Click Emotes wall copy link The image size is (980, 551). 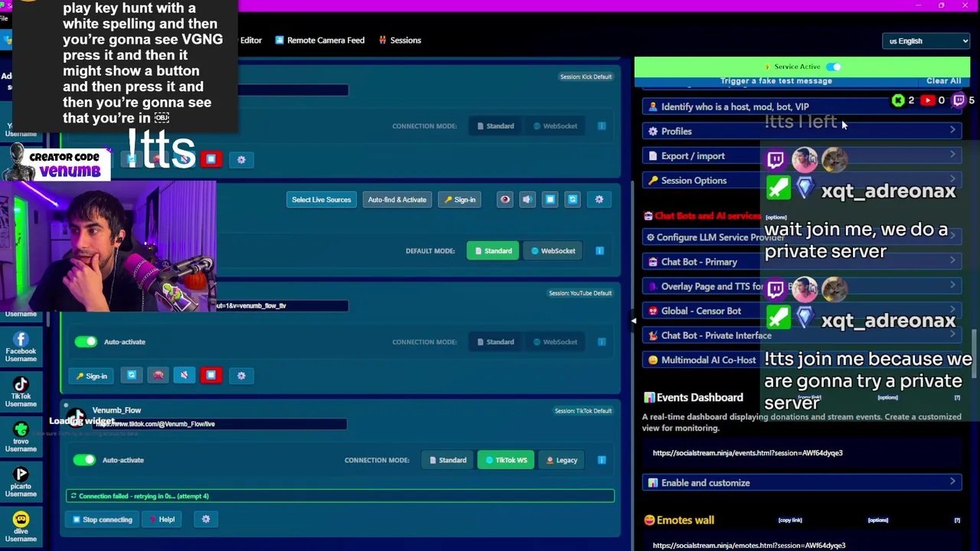point(790,520)
